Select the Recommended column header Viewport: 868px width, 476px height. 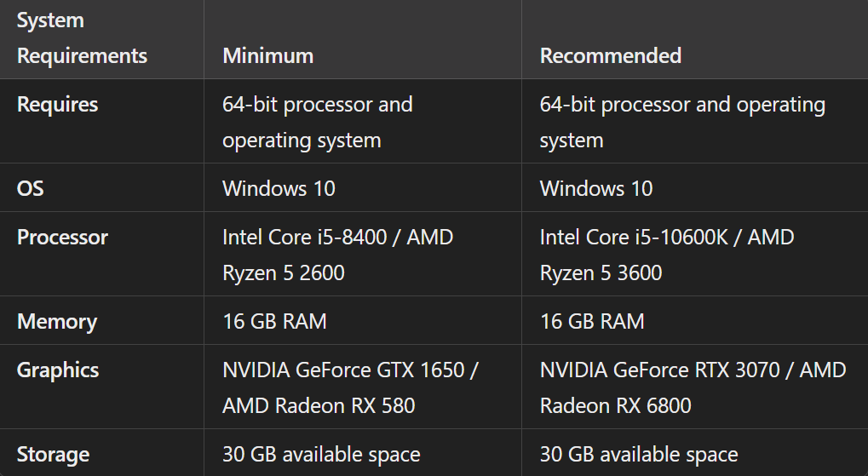[610, 56]
